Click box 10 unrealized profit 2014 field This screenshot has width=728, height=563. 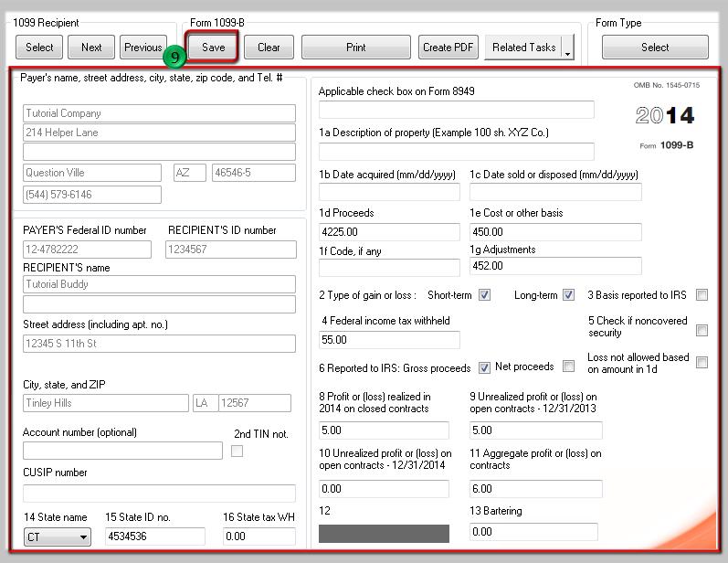click(x=384, y=489)
